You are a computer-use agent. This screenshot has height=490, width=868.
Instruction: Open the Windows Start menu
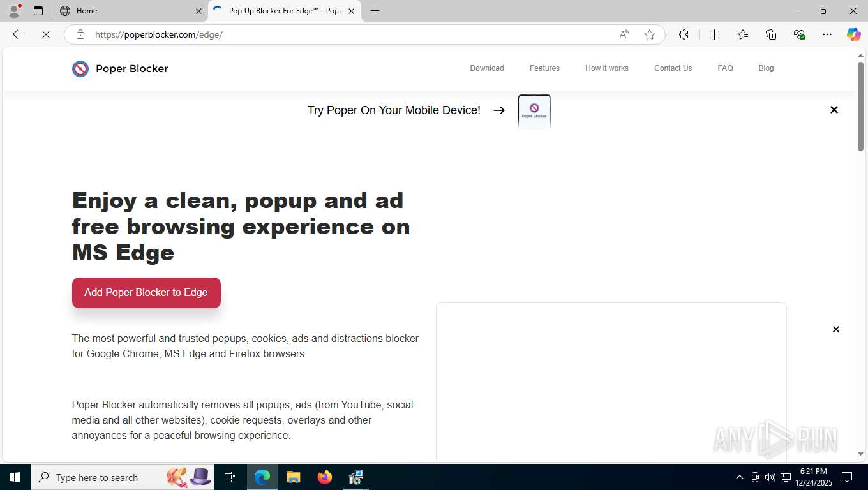[x=15, y=477]
